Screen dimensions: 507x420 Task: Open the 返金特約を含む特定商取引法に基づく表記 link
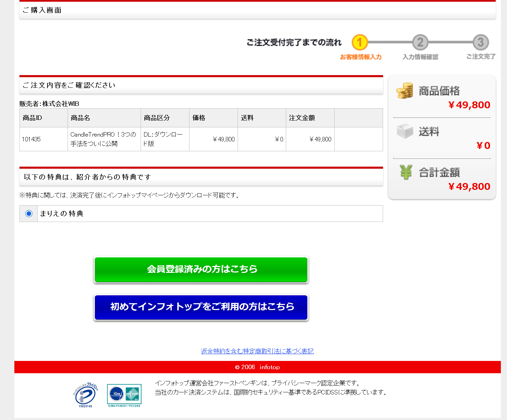tap(257, 351)
